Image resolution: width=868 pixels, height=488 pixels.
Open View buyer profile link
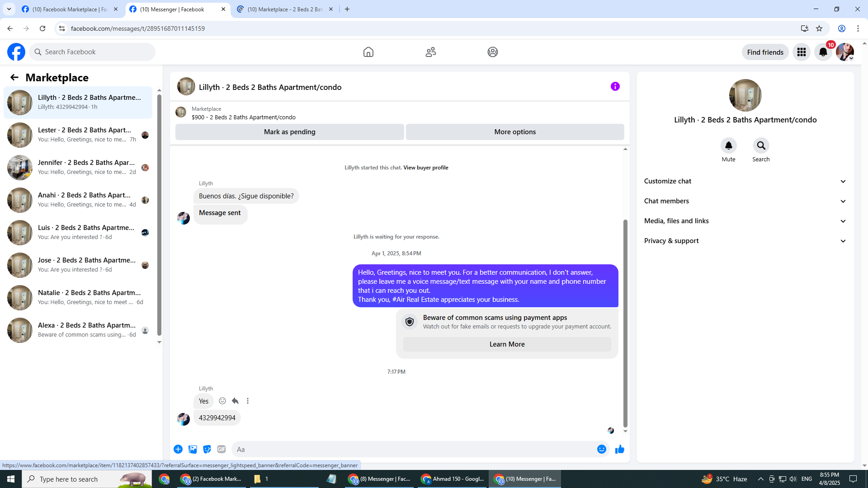(x=425, y=168)
